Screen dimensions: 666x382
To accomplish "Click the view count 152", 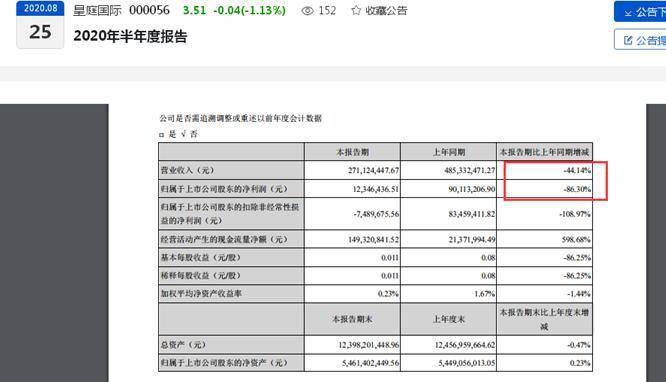I will coord(327,11).
